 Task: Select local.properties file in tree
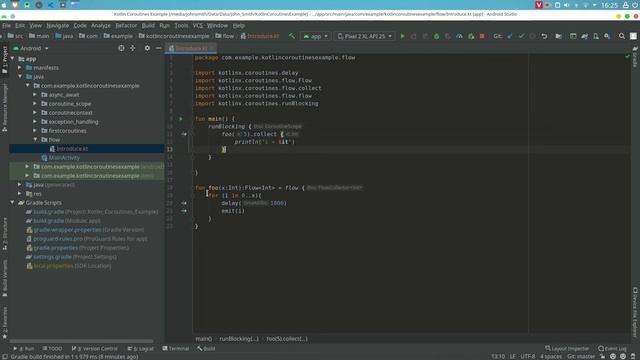click(69, 266)
